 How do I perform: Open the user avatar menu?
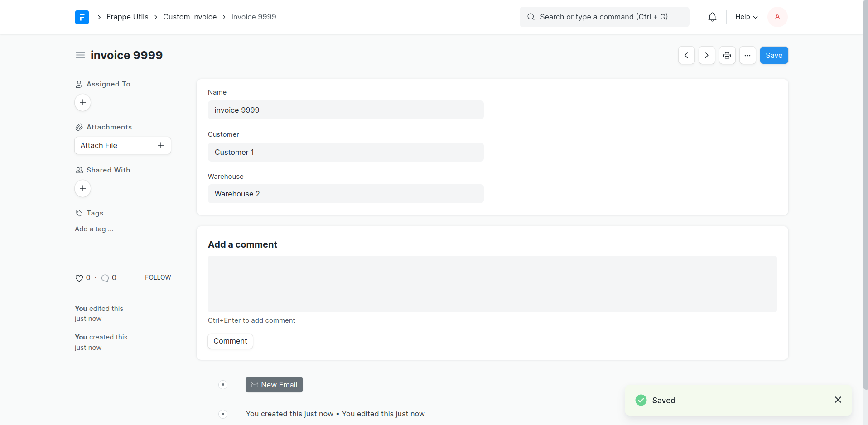(777, 17)
